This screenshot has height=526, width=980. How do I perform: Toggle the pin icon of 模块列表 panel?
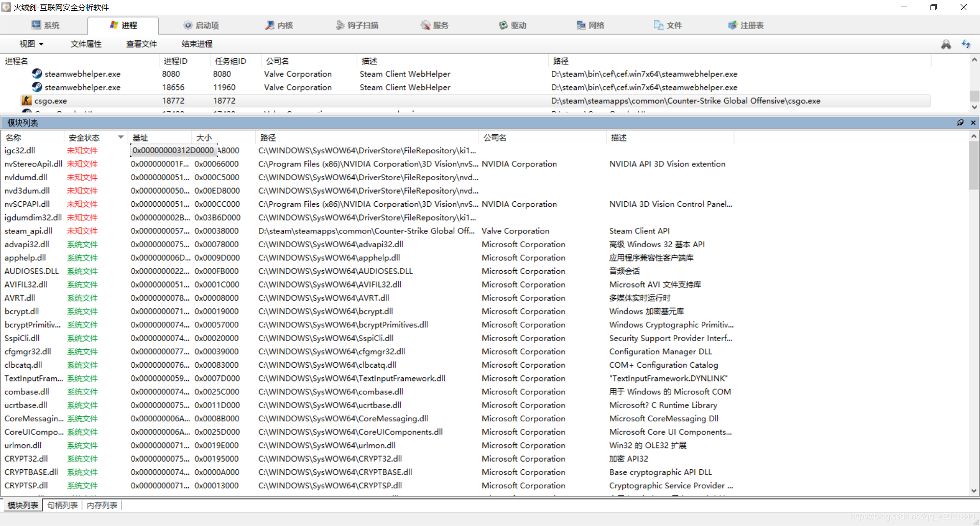pyautogui.click(x=960, y=123)
